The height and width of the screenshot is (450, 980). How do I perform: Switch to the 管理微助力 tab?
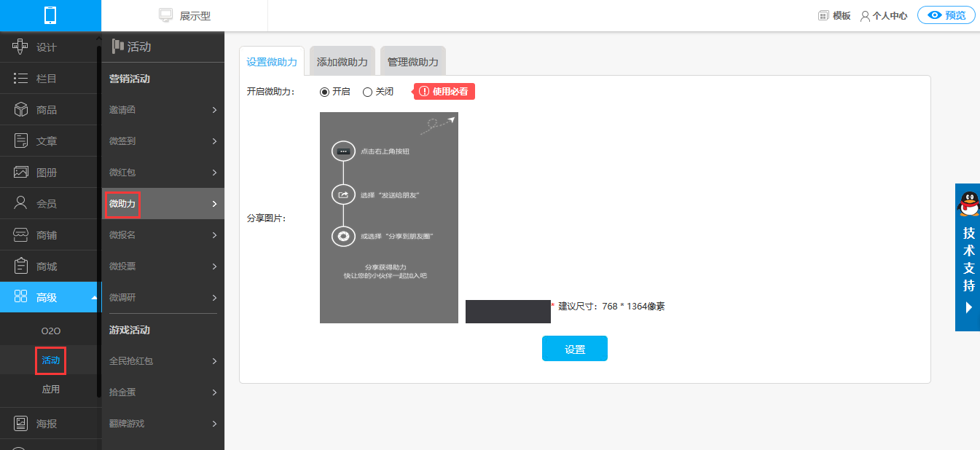[413, 62]
